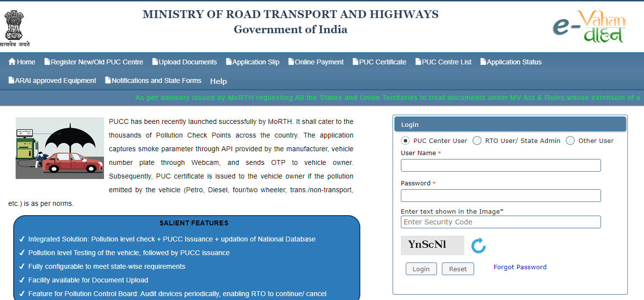
Task: Select RTO User/State Admin login type
Action: [x=477, y=140]
